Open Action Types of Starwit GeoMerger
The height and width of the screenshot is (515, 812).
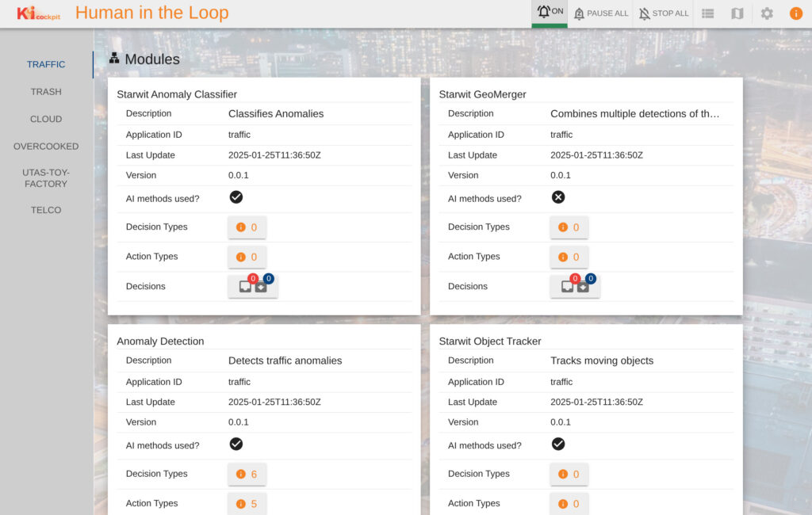tap(569, 257)
